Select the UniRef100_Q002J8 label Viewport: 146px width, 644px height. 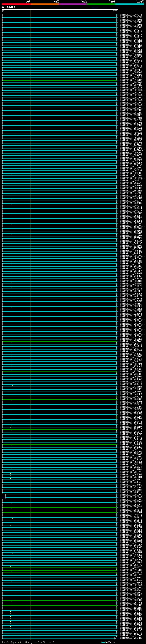coord(131,32)
